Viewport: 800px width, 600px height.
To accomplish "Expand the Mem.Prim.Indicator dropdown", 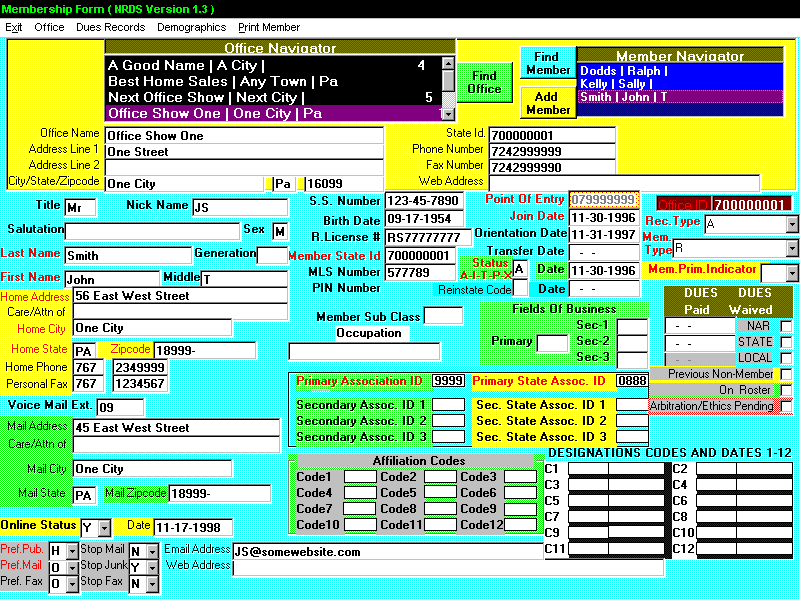I will (792, 273).
